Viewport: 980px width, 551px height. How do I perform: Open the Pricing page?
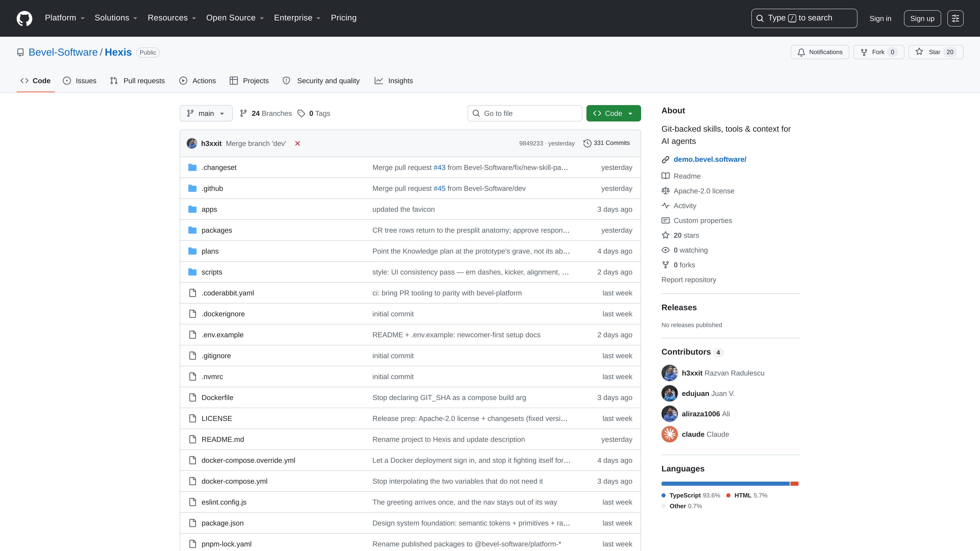coord(344,18)
